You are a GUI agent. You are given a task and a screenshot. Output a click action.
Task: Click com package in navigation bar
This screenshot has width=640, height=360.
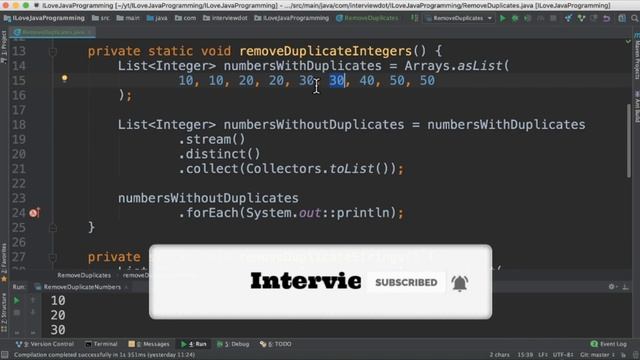point(185,18)
